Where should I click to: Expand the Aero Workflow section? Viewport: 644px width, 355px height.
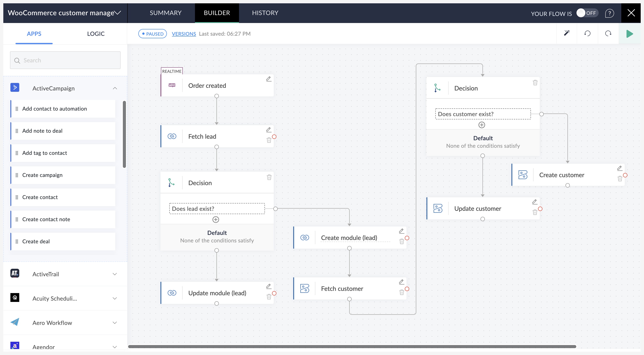115,323
